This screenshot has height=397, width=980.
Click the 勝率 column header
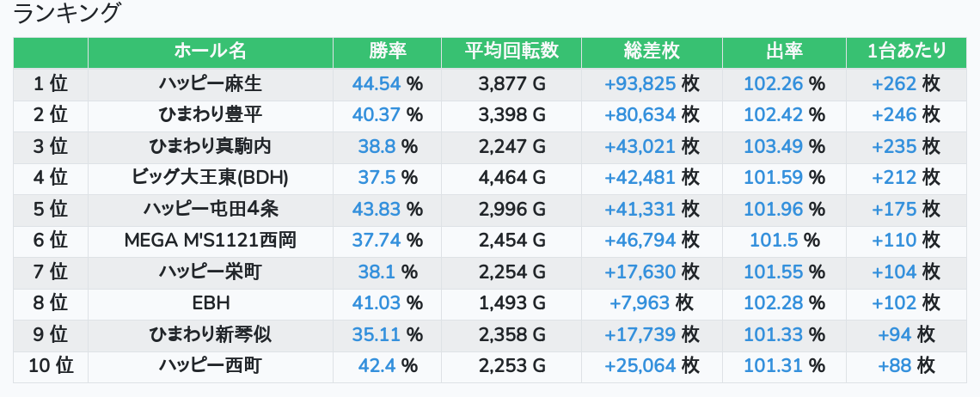[x=387, y=52]
